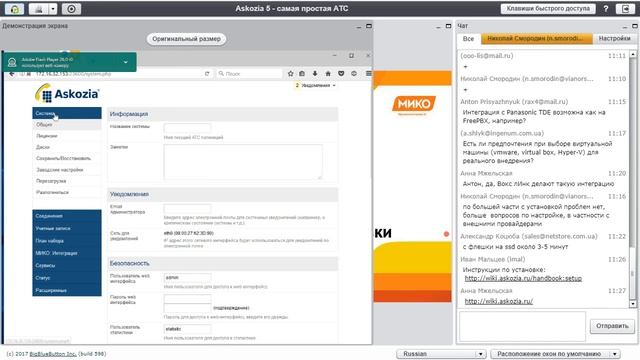Click the logout icon at top right

[x=625, y=9]
